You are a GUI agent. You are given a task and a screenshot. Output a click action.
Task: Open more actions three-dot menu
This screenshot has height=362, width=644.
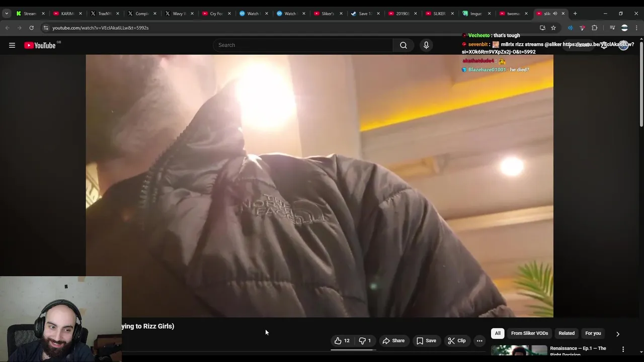click(479, 340)
